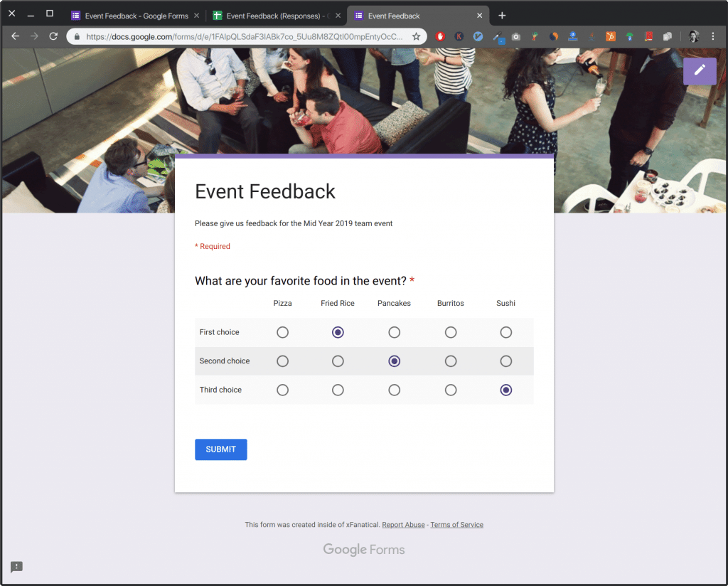Open the AdBlock extension icon
Image resolution: width=728 pixels, height=586 pixels.
(440, 36)
